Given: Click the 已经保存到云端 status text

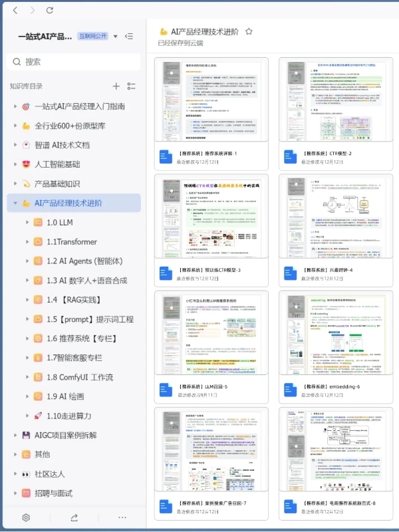Looking at the screenshot, I should tap(180, 43).
